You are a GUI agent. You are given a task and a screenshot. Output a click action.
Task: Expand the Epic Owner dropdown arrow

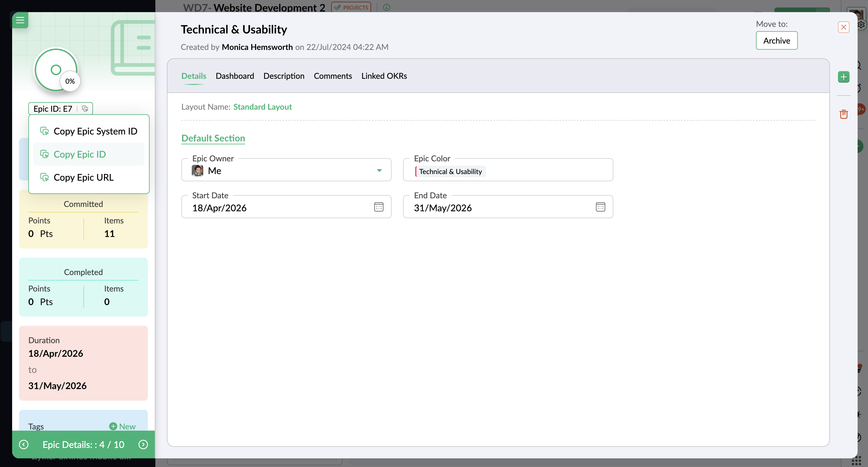click(379, 171)
